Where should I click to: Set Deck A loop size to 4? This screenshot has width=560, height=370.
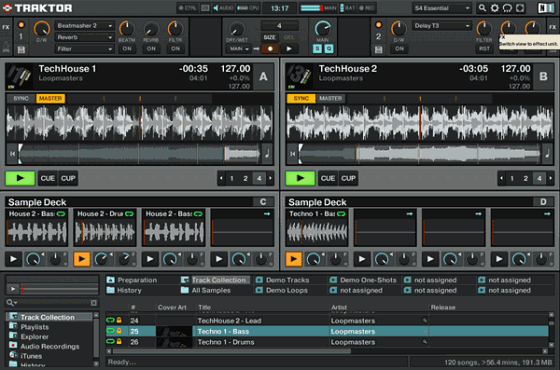(259, 178)
